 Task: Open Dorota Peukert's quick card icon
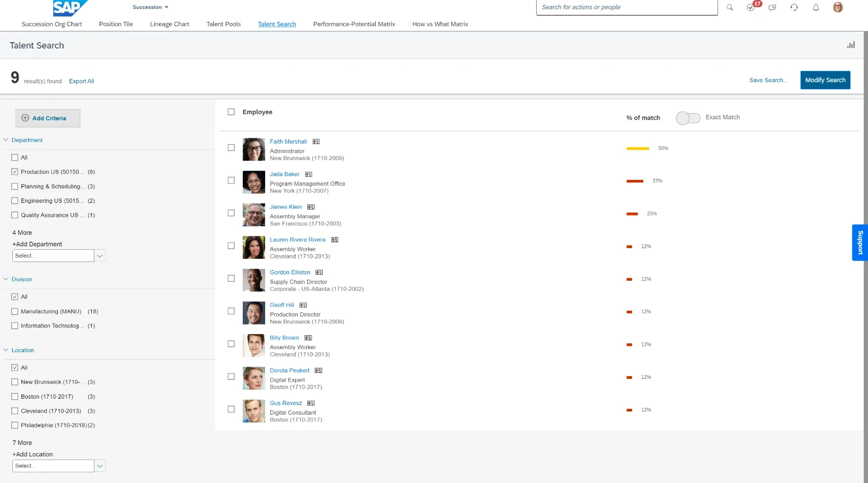[x=318, y=371]
